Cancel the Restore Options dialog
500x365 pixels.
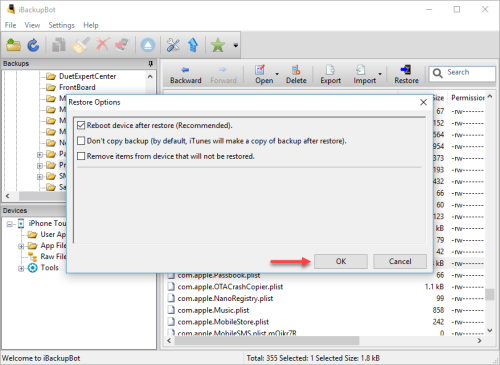400,261
